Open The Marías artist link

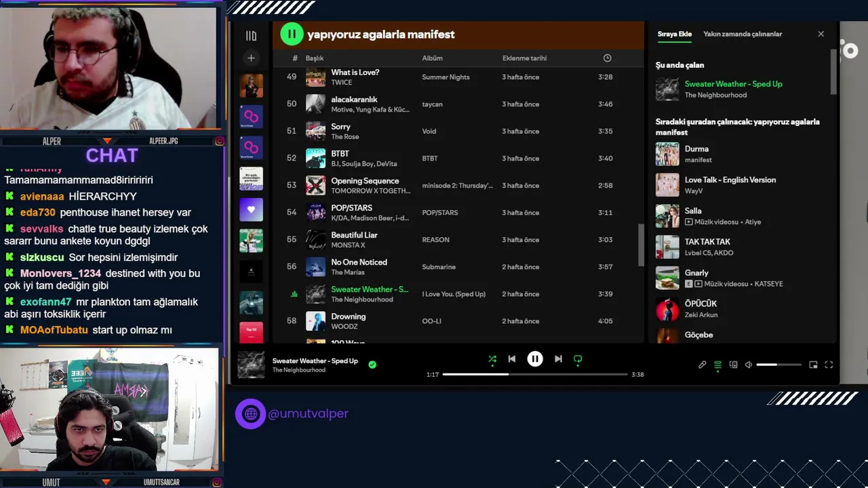pyautogui.click(x=347, y=272)
